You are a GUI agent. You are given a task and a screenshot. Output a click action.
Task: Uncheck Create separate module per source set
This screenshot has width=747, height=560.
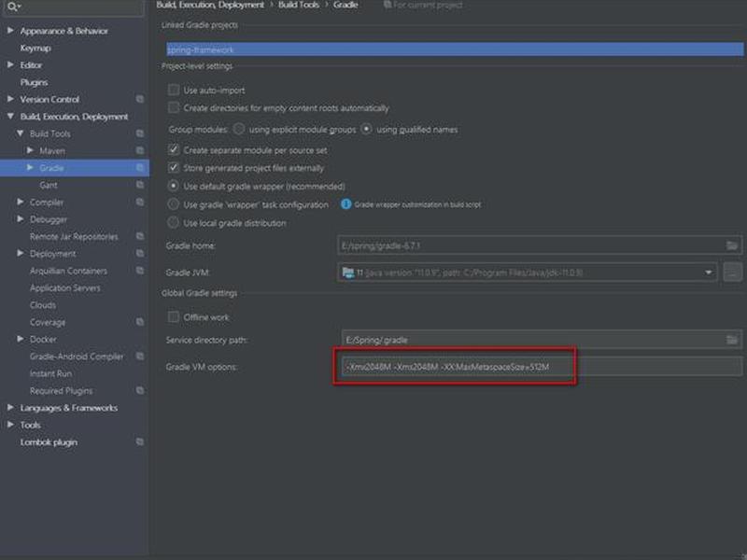point(174,150)
